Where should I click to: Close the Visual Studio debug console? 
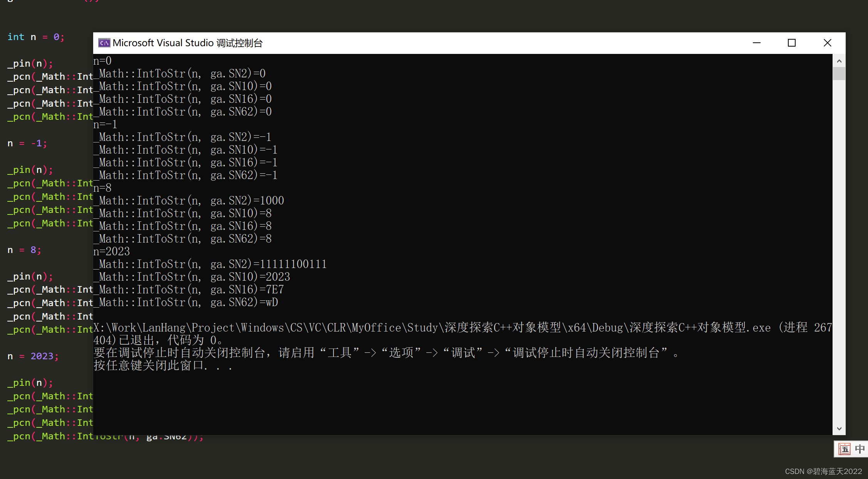click(x=828, y=42)
